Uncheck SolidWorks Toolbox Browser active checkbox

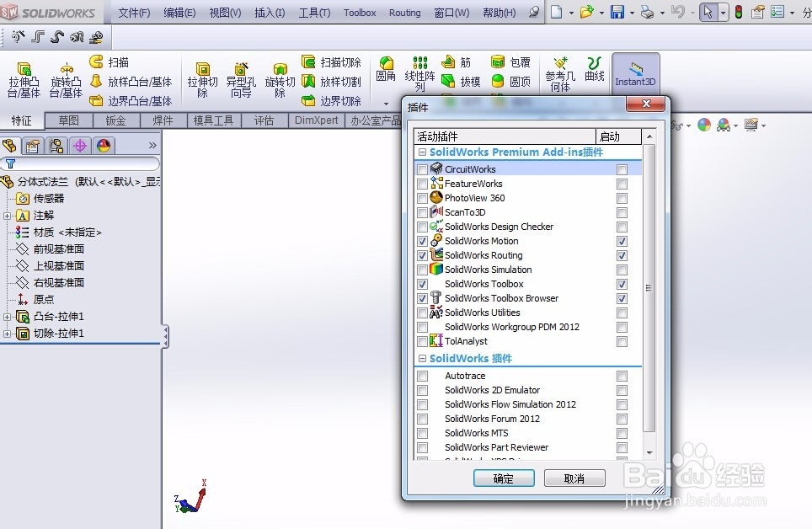423,299
